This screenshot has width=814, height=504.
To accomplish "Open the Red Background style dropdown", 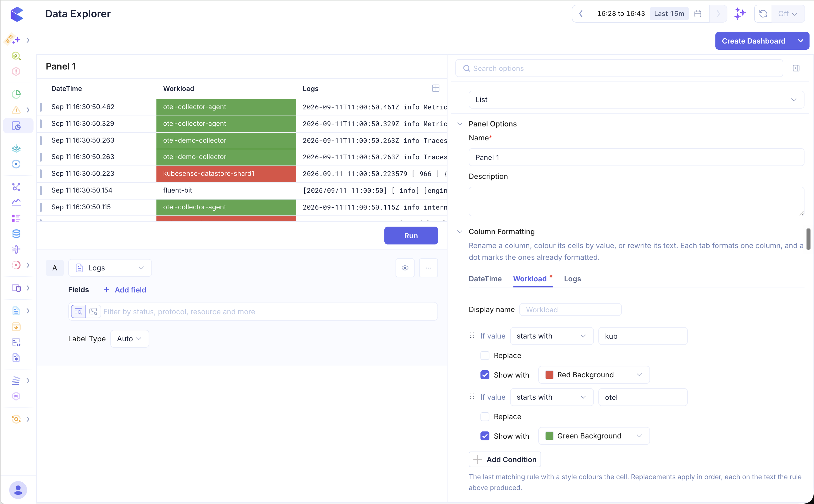I will click(594, 375).
